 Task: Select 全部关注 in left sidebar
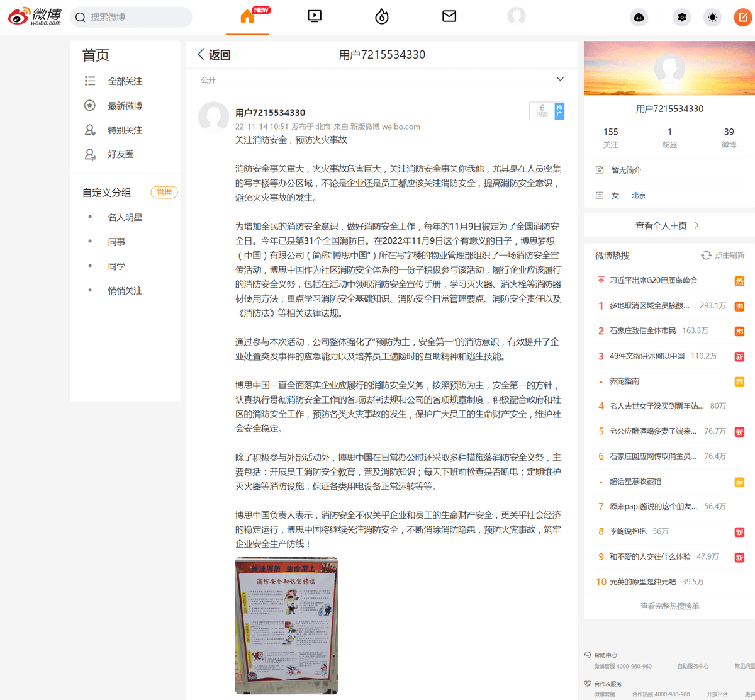(x=125, y=81)
